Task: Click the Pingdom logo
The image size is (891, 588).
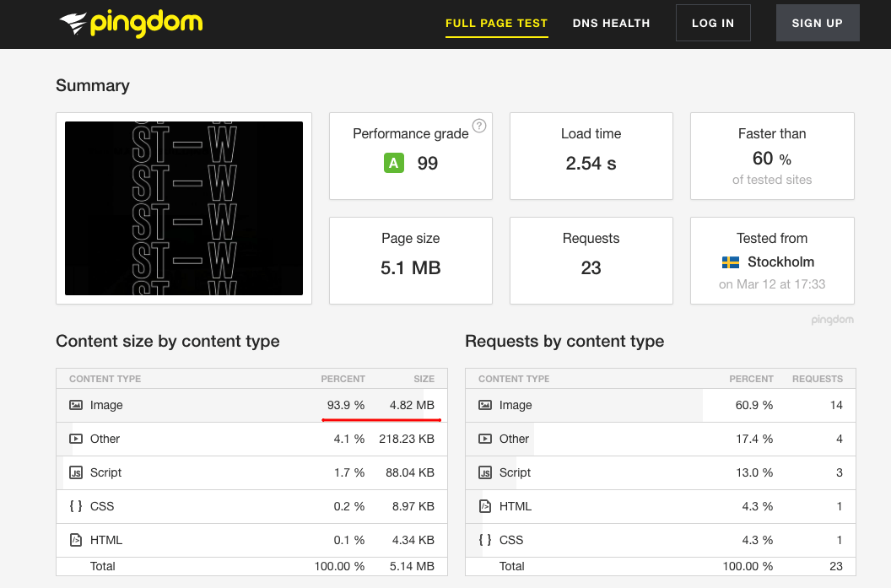Action: click(x=131, y=24)
